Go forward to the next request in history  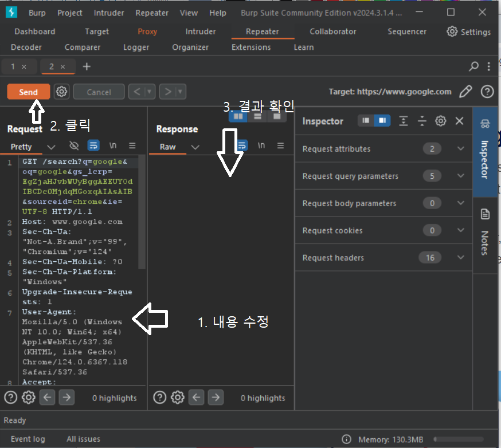pos(167,92)
